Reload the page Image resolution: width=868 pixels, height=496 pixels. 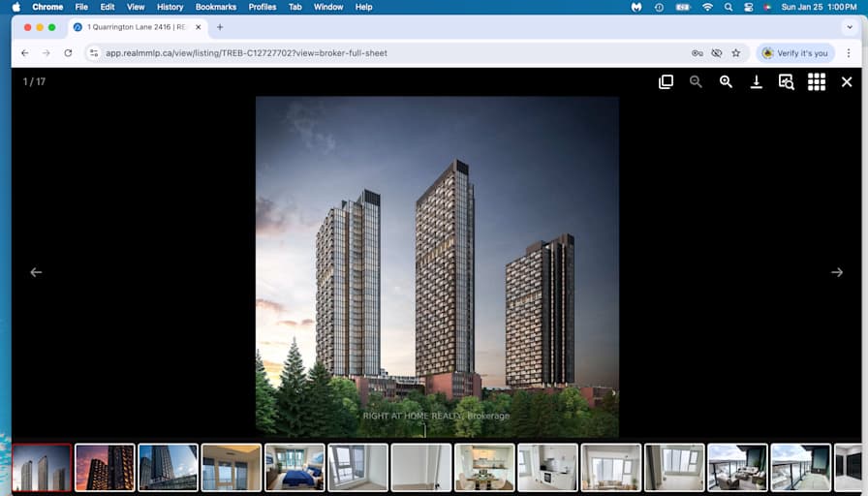click(x=68, y=53)
